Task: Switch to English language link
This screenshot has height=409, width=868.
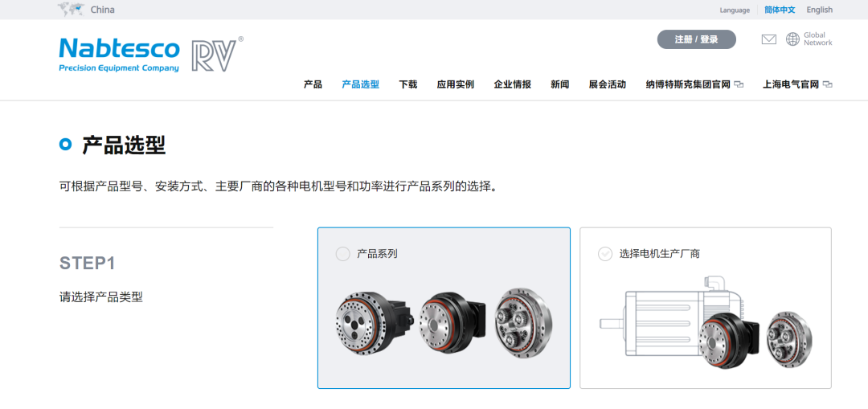Action: coord(819,10)
